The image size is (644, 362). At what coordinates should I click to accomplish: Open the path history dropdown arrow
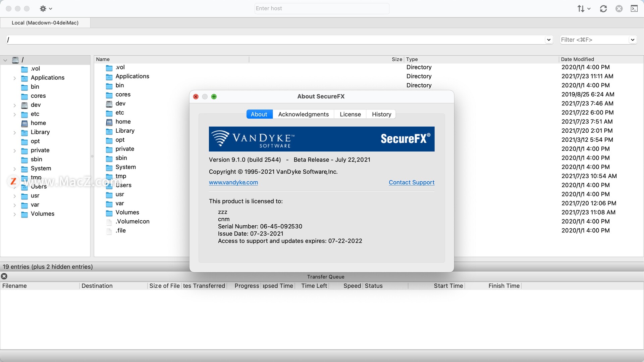point(548,40)
